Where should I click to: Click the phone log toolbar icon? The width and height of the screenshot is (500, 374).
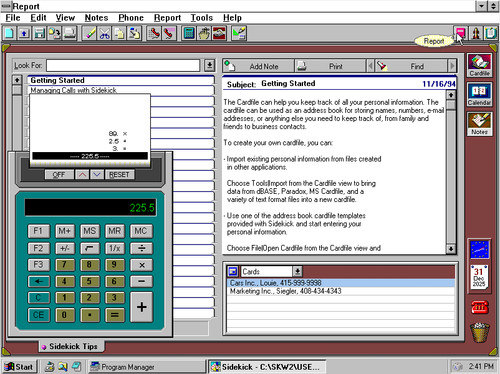(169, 33)
